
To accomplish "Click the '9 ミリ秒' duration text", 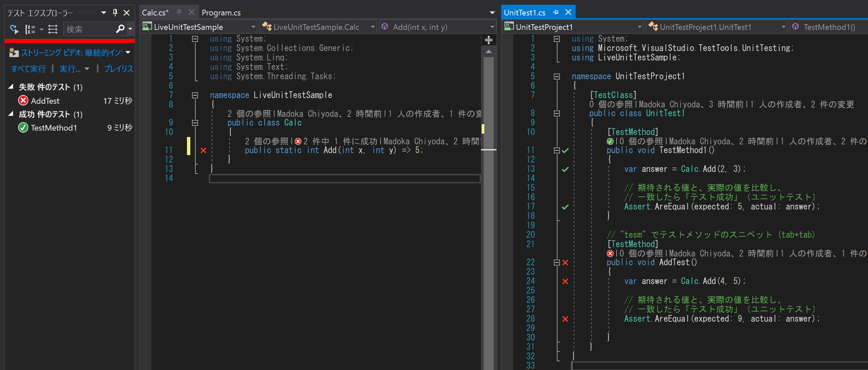I will [x=119, y=128].
